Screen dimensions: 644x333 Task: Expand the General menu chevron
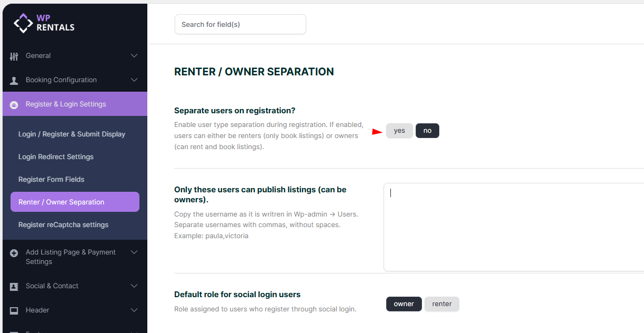(x=134, y=56)
